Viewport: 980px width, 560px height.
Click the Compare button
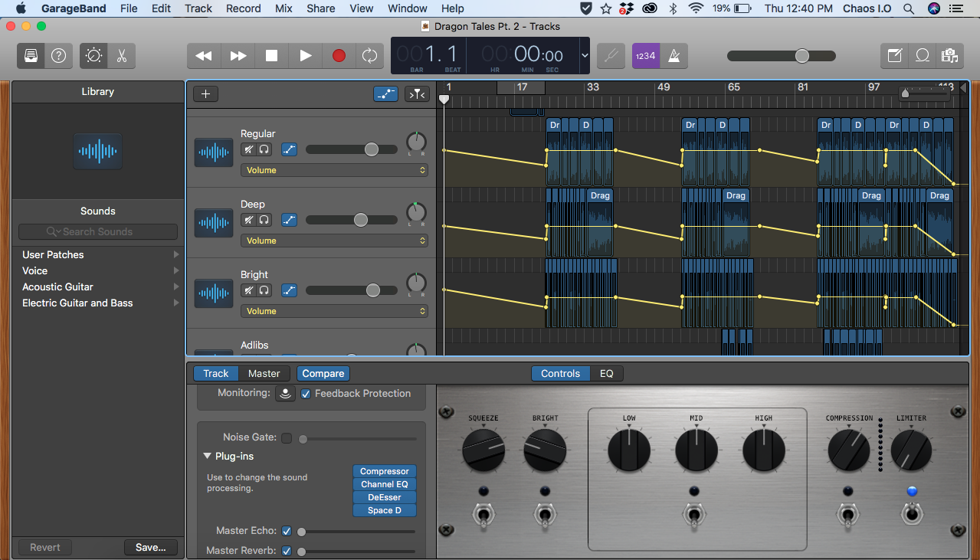pyautogui.click(x=323, y=374)
